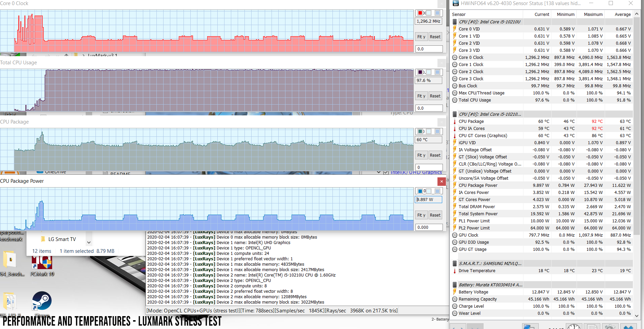Click Fit y in the CPU Package graph
Viewport: 644px width, 329px height.
pyautogui.click(x=421, y=155)
